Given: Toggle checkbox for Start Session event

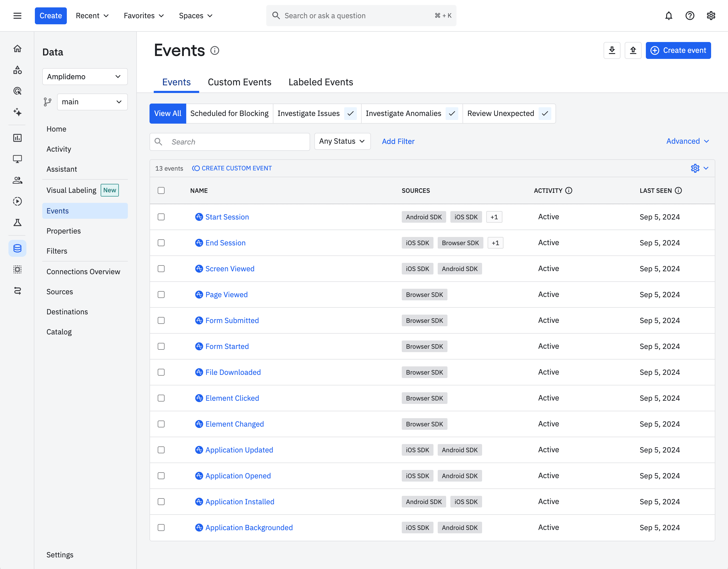Looking at the screenshot, I should point(161,217).
